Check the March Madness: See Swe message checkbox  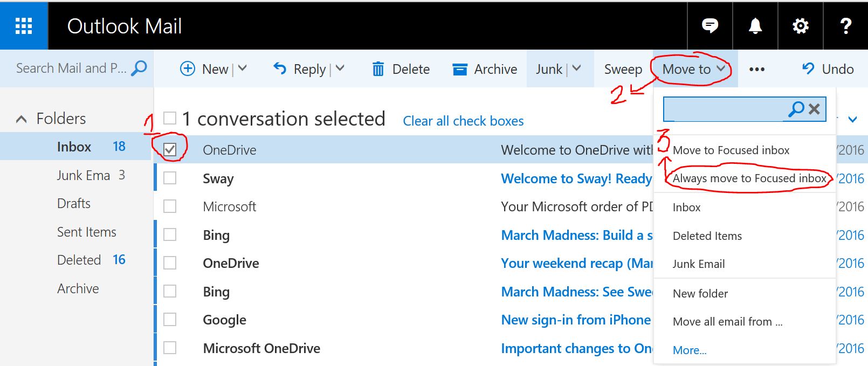click(170, 291)
